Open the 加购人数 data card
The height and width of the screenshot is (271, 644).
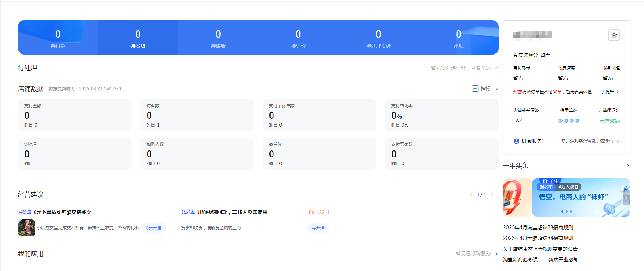tap(197, 154)
